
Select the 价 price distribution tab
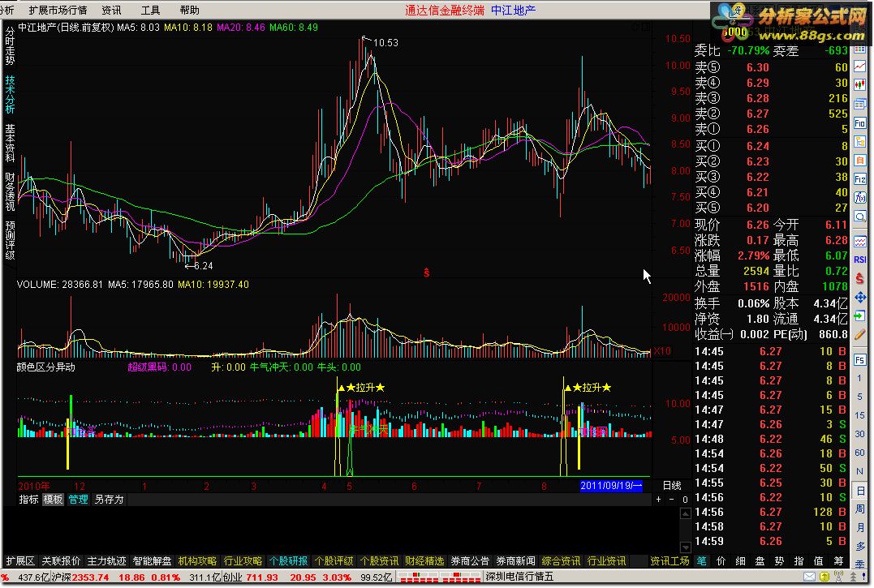(x=721, y=561)
